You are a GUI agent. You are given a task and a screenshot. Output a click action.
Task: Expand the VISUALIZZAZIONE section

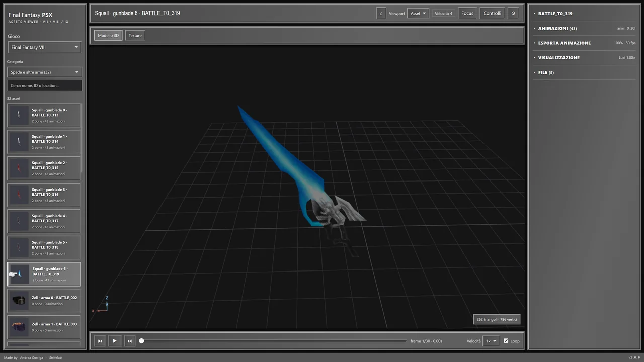point(585,58)
